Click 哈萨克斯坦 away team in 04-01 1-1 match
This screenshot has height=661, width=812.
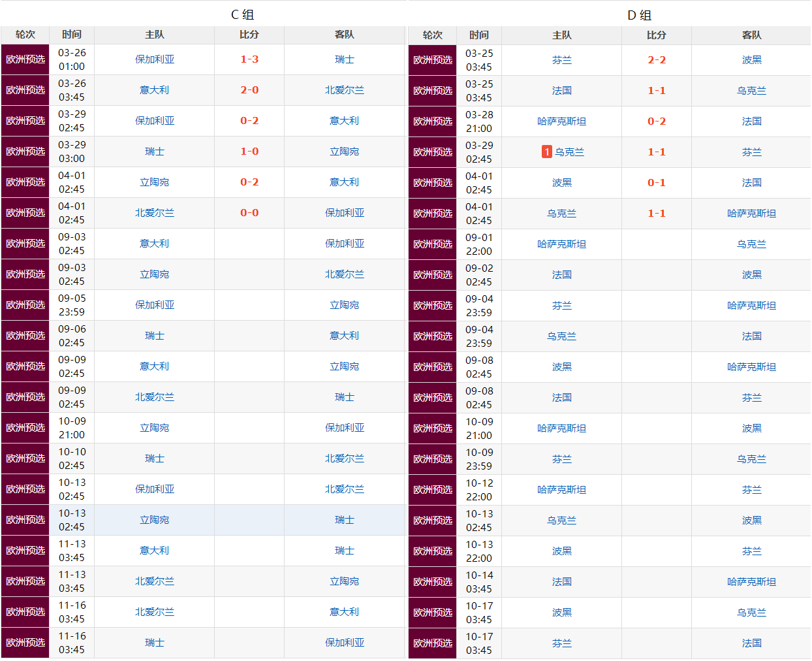tap(752, 214)
